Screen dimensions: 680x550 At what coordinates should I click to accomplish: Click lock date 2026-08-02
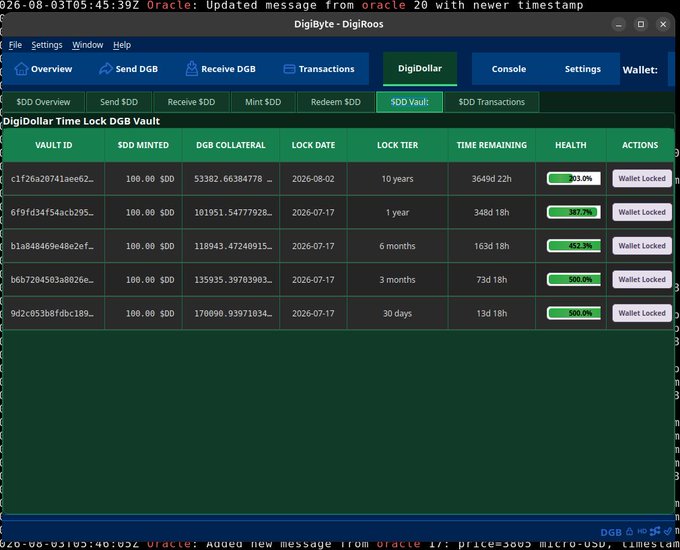pyautogui.click(x=313, y=179)
